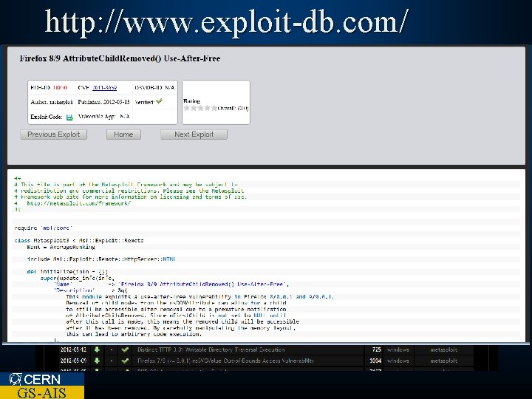Click the GS-AIS label
Viewport: 532px width, 399px height.
pyautogui.click(x=41, y=392)
